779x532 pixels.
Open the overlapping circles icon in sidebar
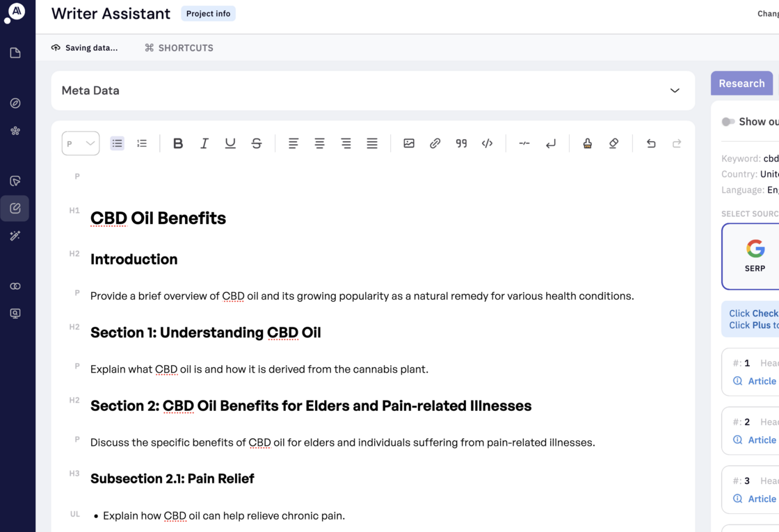click(x=15, y=286)
